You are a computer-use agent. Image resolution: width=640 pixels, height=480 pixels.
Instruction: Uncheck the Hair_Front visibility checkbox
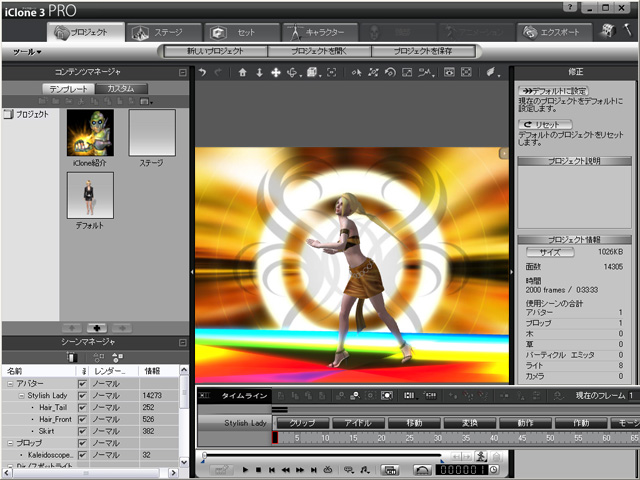pyautogui.click(x=82, y=419)
